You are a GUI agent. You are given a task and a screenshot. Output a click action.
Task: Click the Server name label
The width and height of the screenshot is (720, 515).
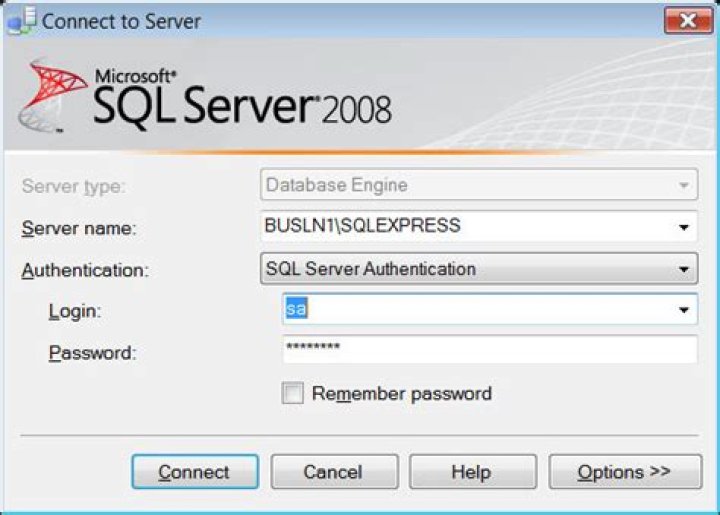[79, 229]
